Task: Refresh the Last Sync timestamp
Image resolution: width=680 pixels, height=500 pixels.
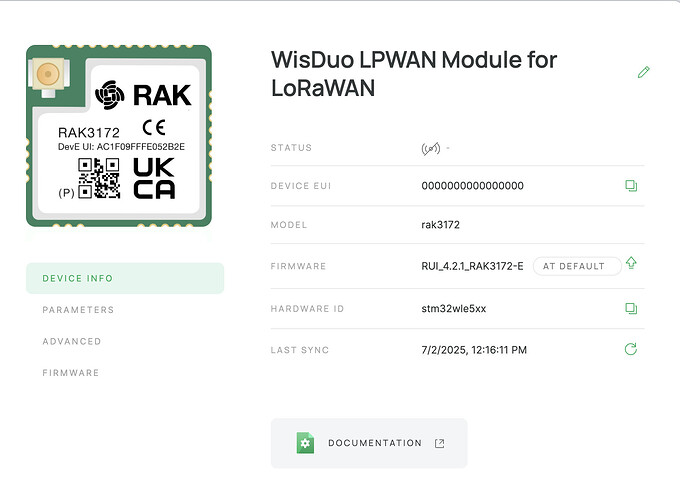Action: pyautogui.click(x=630, y=349)
